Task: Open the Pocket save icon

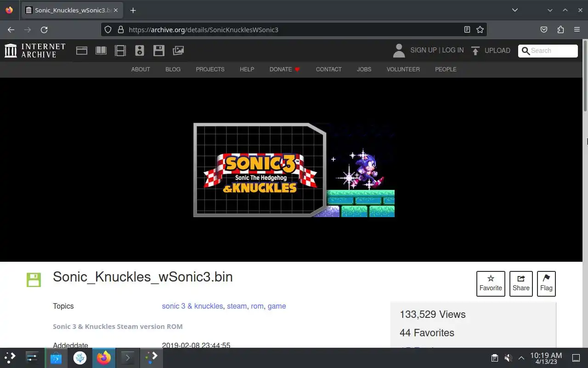Action: (544, 29)
